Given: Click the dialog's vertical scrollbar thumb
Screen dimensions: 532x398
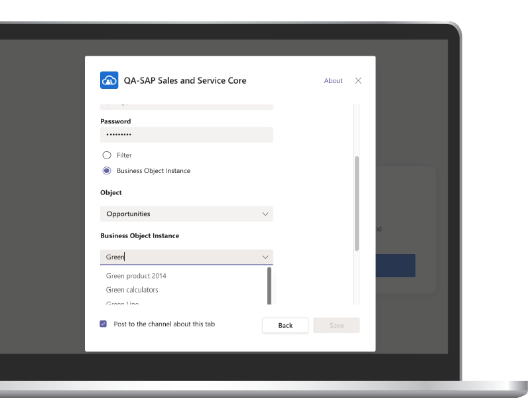Looking at the screenshot, I should 357,204.
